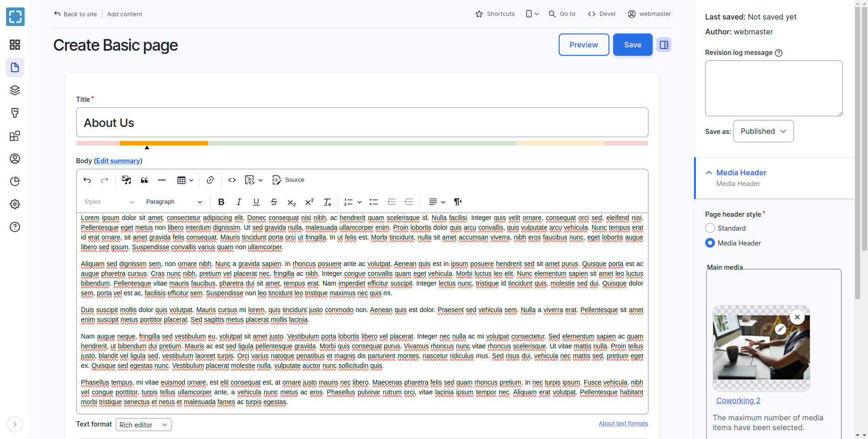Apply Subscript formatting

point(292,202)
